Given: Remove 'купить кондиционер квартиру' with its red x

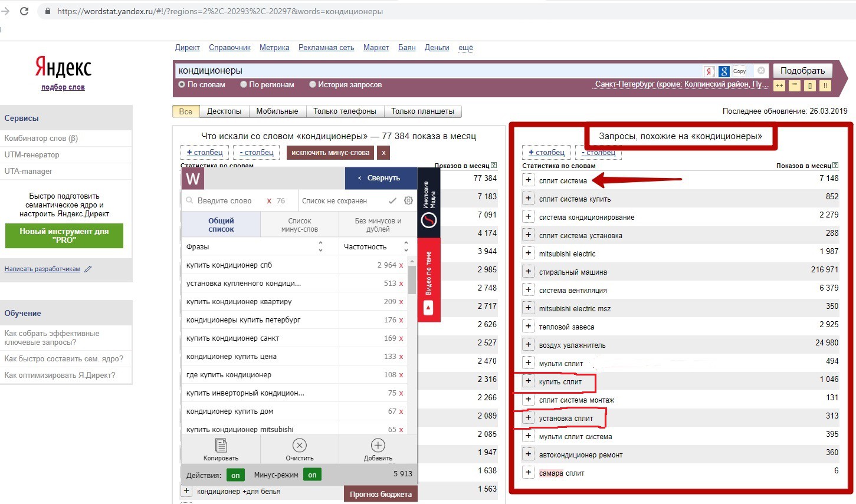Looking at the screenshot, I should pyautogui.click(x=401, y=302).
